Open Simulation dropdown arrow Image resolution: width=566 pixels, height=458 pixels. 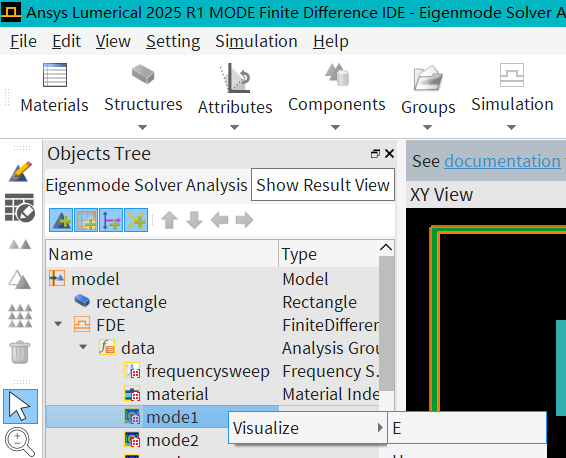(x=511, y=127)
